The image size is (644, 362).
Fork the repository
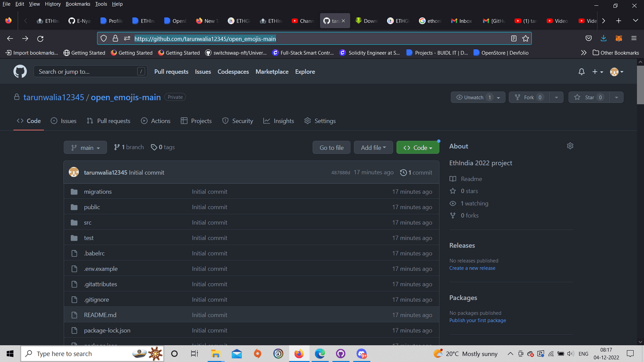[x=529, y=97]
